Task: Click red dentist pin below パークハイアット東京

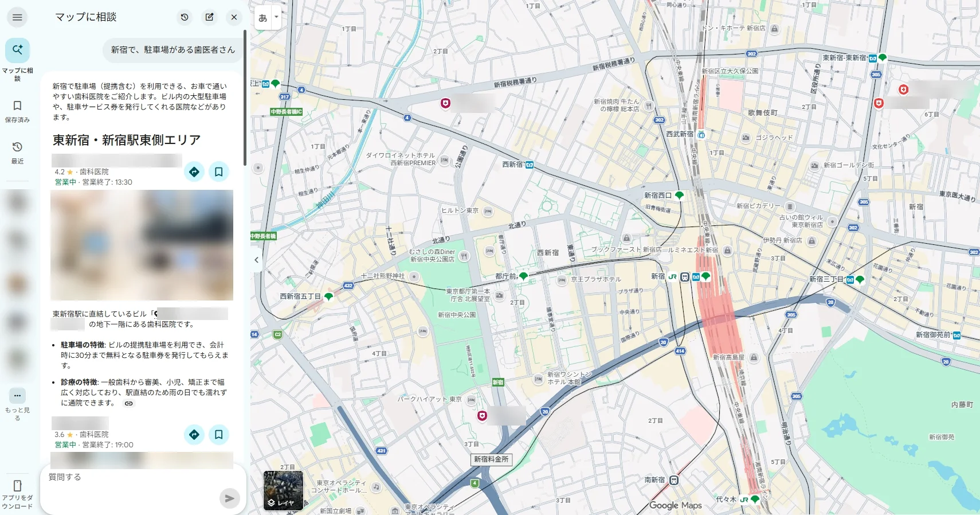Action: coord(483,416)
